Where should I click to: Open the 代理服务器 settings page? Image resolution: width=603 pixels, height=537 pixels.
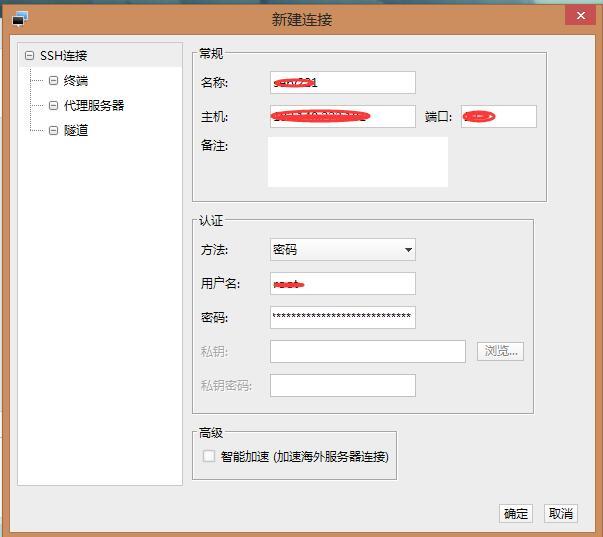tap(94, 105)
